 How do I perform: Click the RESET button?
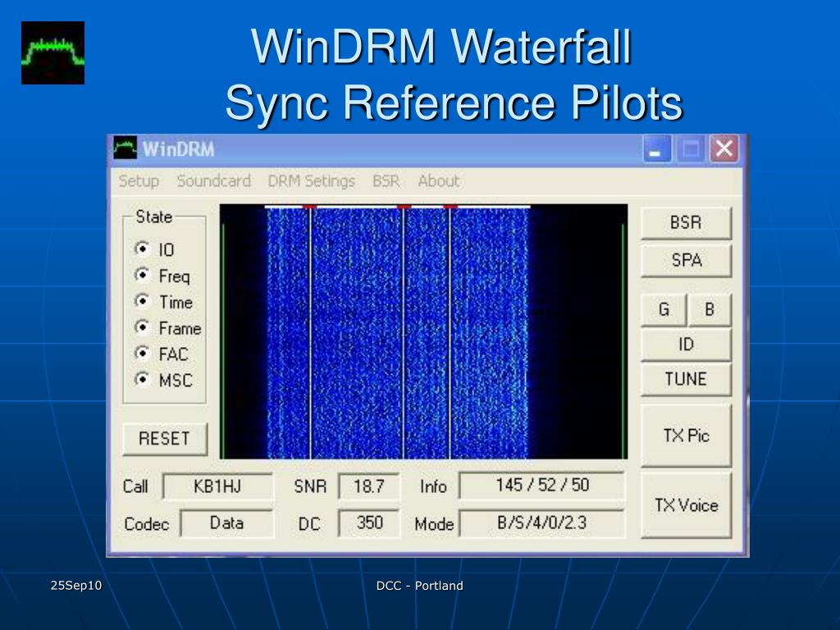point(164,439)
